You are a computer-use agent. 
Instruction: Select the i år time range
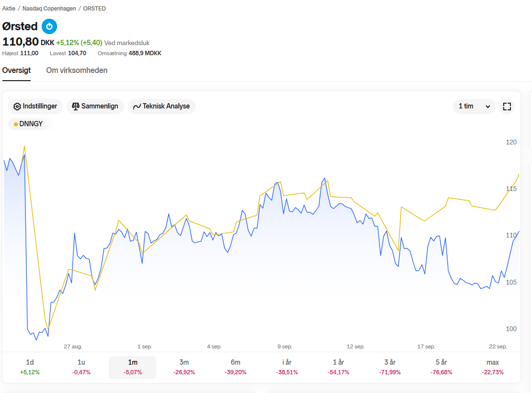287,367
